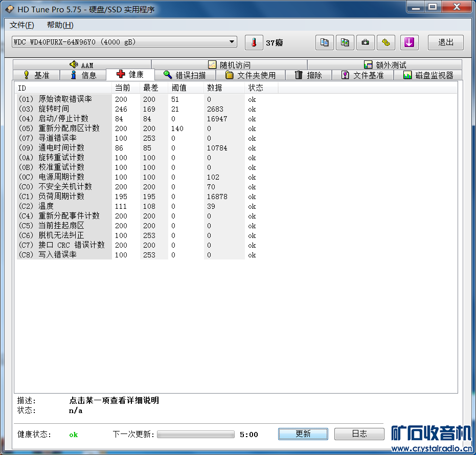Open the 信息 info tab
The height and width of the screenshot is (455, 476).
[x=83, y=75]
